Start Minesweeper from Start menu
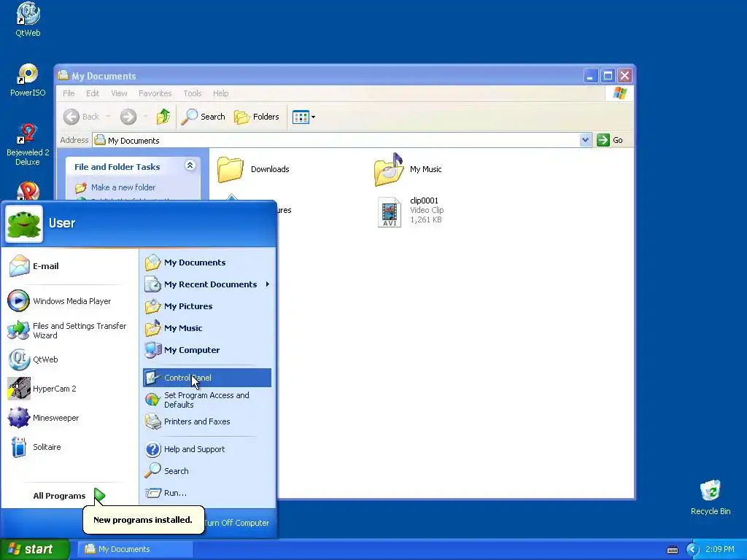747x560 pixels. tap(68, 418)
